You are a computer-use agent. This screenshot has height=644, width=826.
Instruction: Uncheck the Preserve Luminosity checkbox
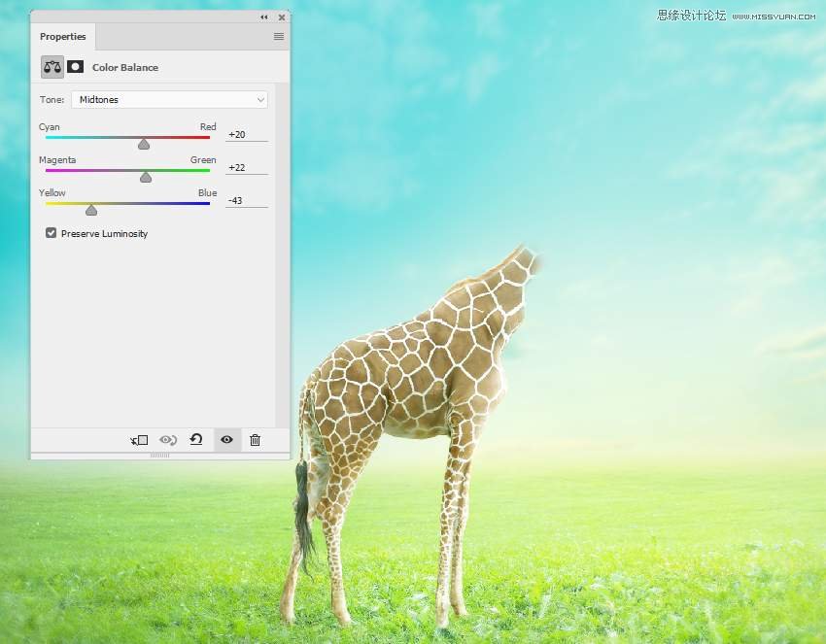51,233
